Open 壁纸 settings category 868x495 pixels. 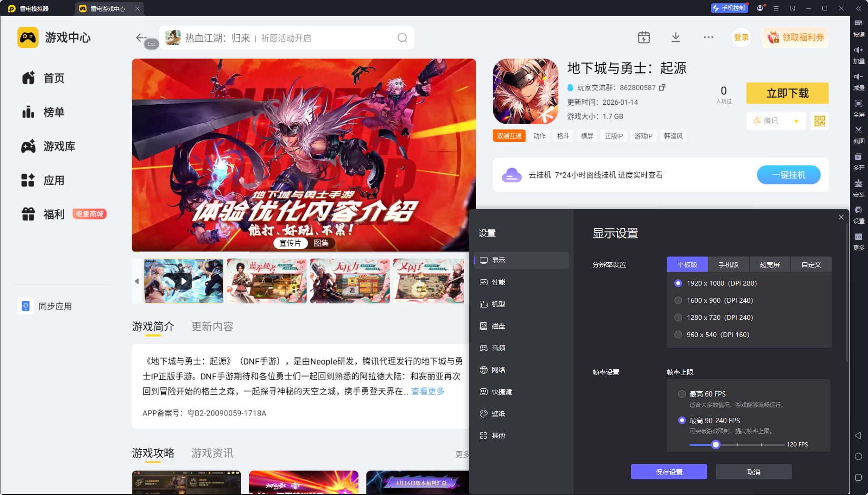521,414
